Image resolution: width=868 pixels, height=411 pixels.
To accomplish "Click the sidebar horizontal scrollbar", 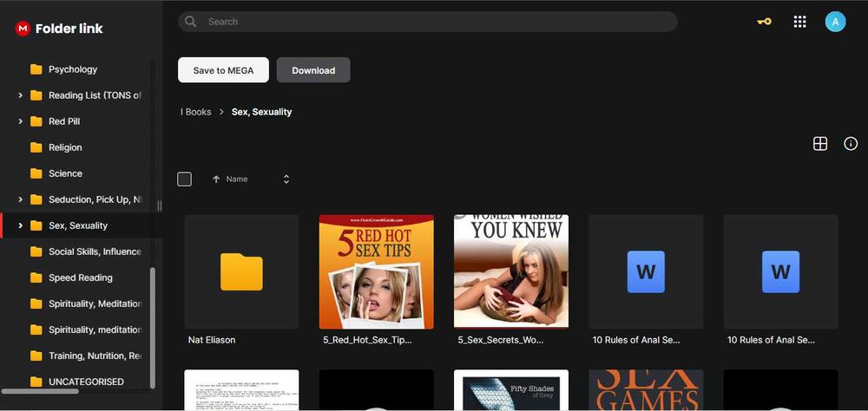I will coord(40,391).
